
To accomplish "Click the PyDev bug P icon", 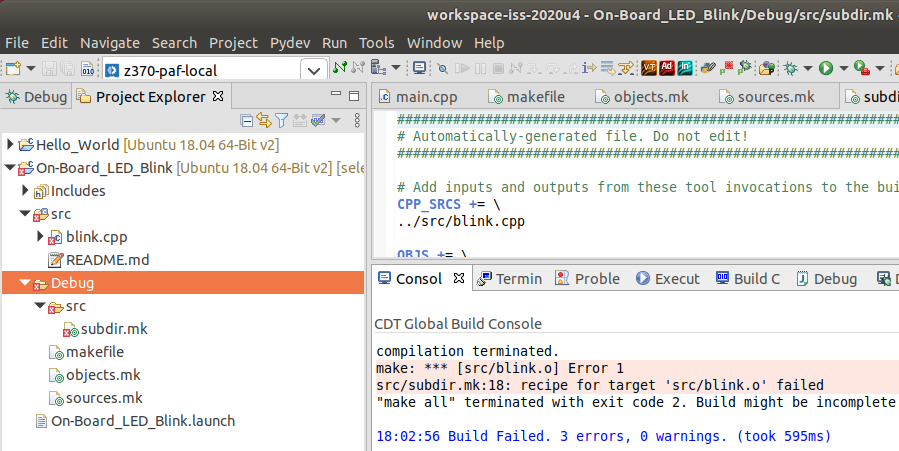I will [x=744, y=68].
